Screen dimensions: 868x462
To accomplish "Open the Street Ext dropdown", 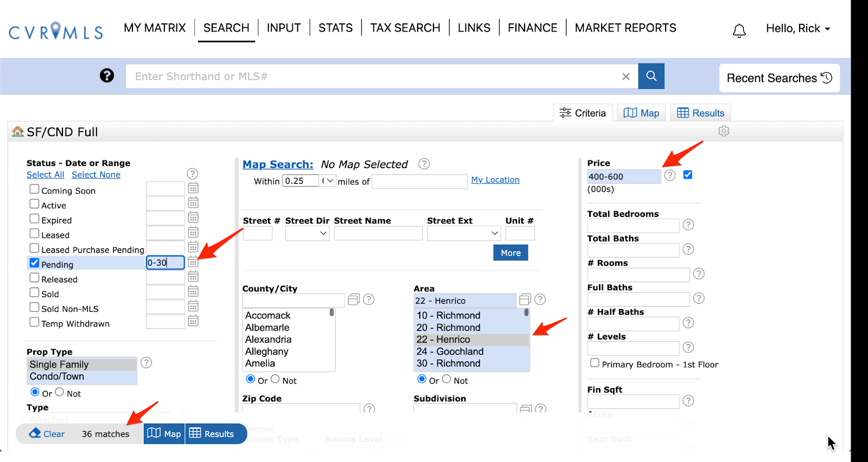I will pyautogui.click(x=464, y=233).
